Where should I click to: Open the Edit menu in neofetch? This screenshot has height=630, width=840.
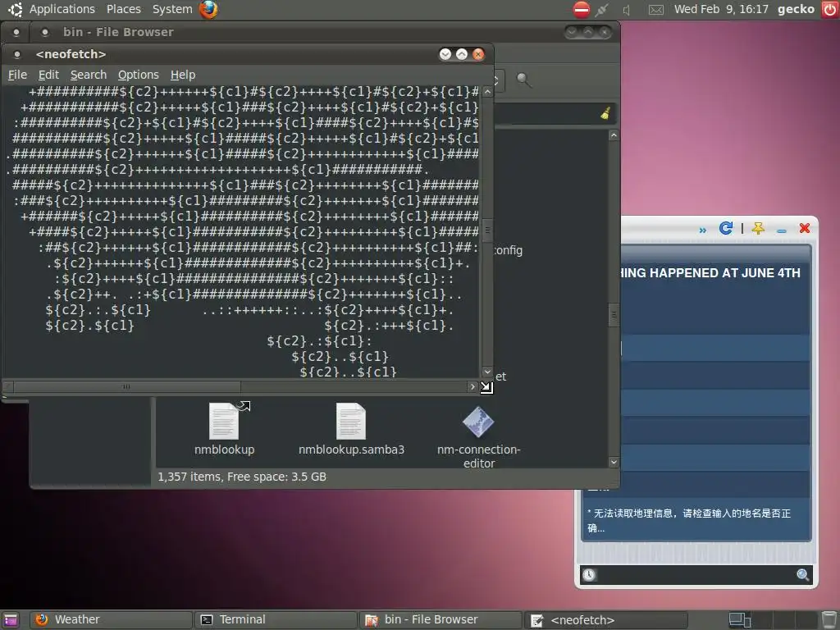(x=48, y=75)
